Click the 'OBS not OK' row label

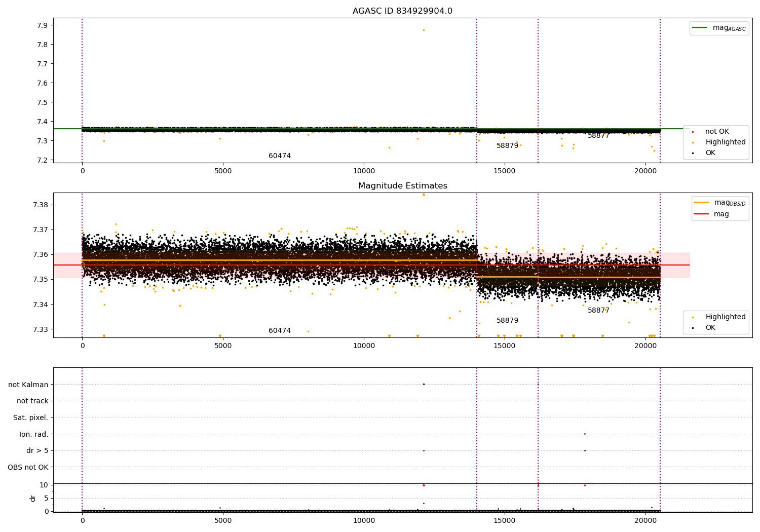(28, 467)
